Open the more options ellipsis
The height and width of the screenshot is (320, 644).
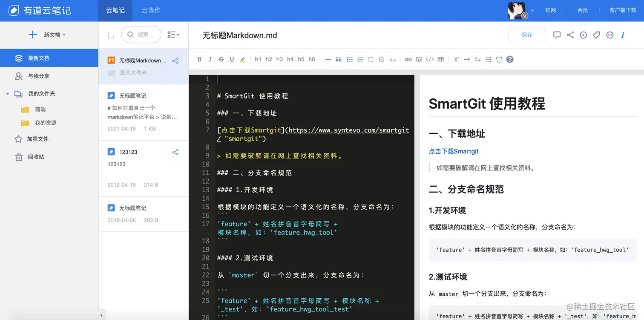point(610,35)
